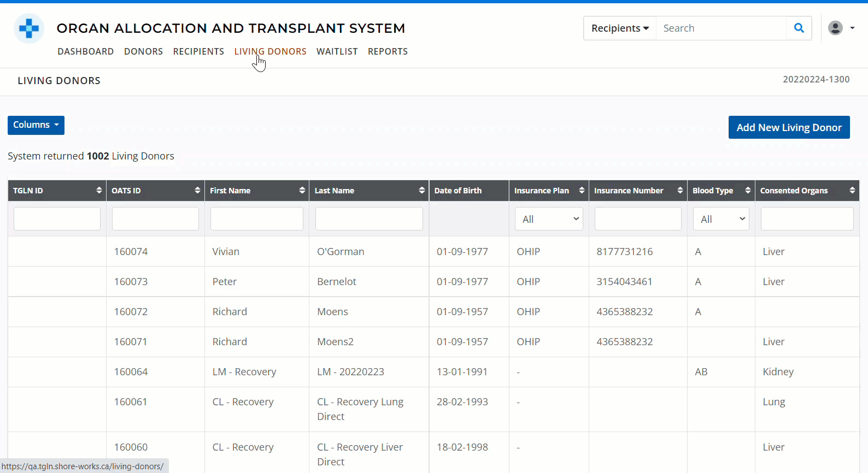Viewport: 868px width, 473px height.
Task: Open the Reports navigation item
Action: tap(388, 51)
